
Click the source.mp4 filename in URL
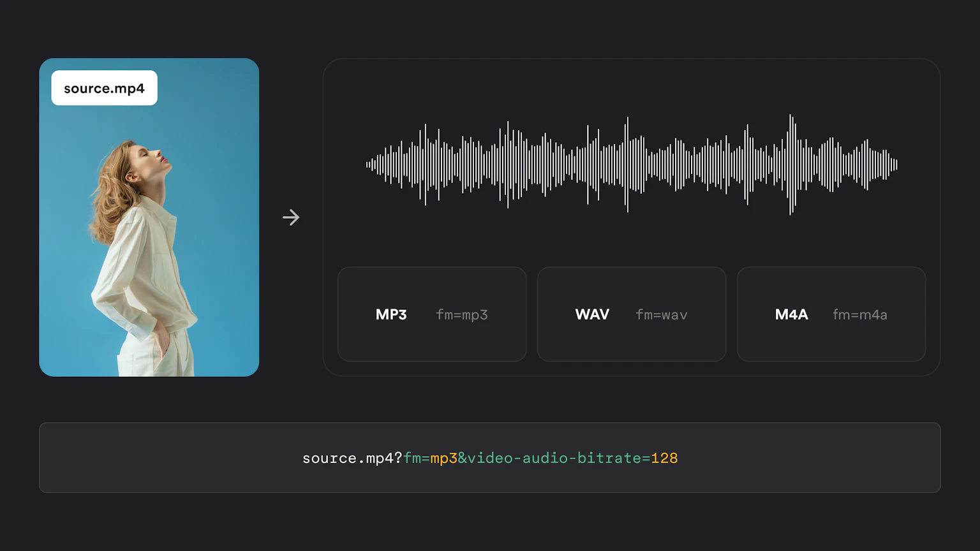(x=348, y=459)
